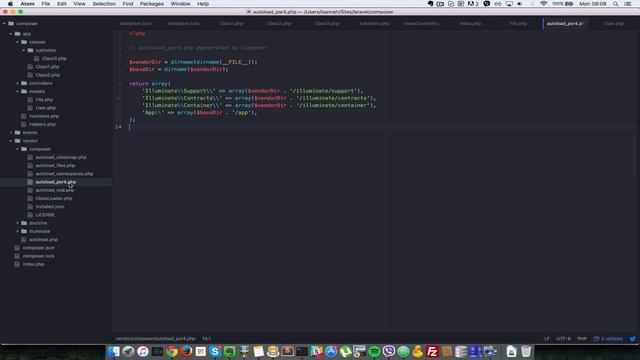This screenshot has height=360, width=640.
Task: Open Spotify in the Dock
Action: [374, 351]
